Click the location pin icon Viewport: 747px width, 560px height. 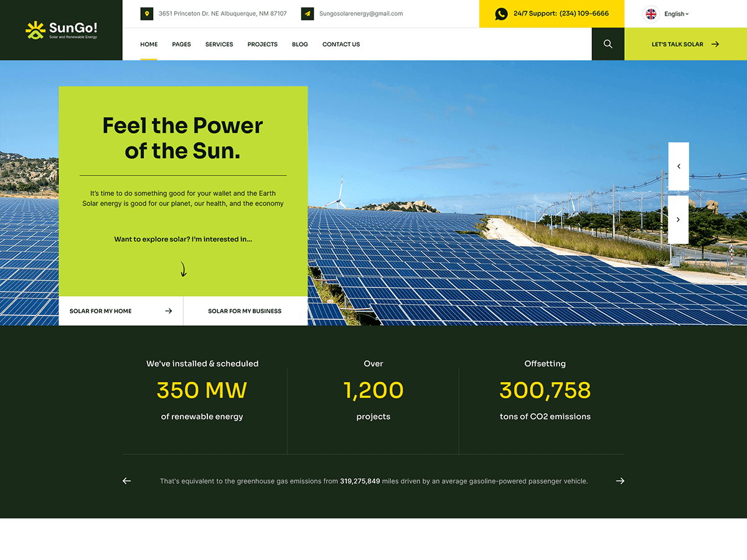[147, 14]
